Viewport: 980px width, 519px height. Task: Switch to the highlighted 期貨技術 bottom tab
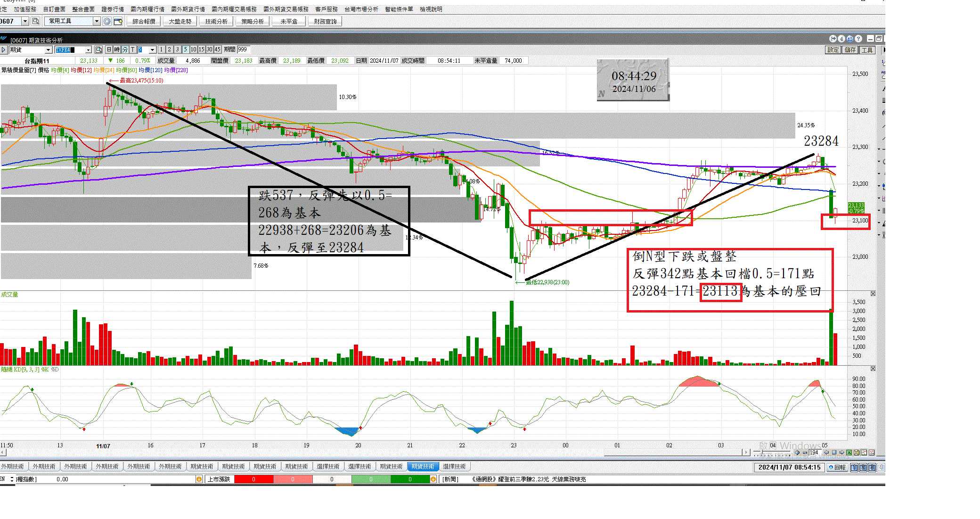point(423,467)
